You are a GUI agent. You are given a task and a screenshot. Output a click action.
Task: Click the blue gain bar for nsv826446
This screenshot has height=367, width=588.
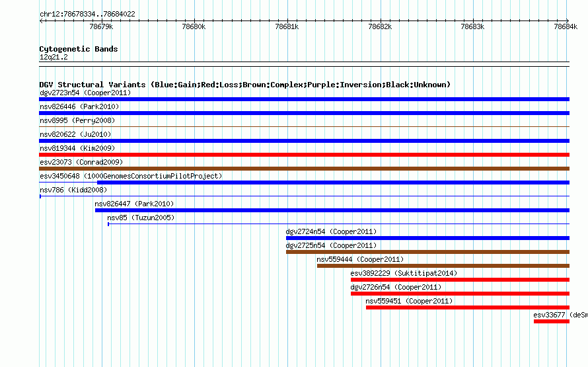[304, 113]
